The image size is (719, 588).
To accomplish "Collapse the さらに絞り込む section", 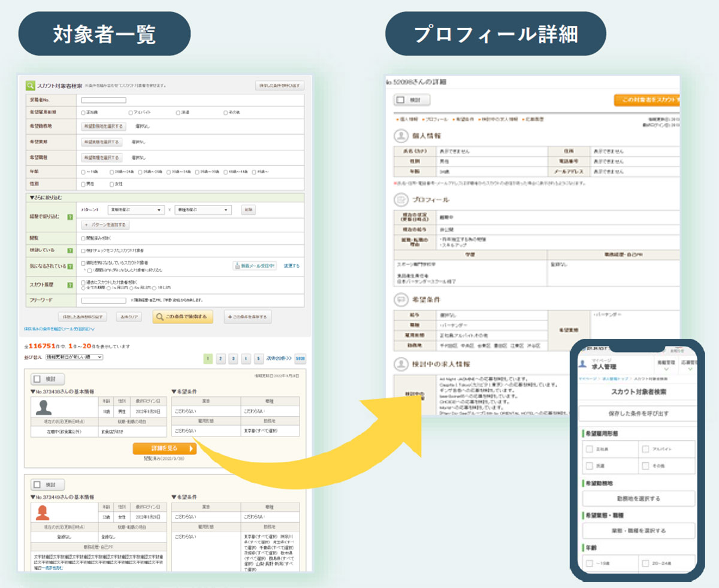I will (46, 198).
